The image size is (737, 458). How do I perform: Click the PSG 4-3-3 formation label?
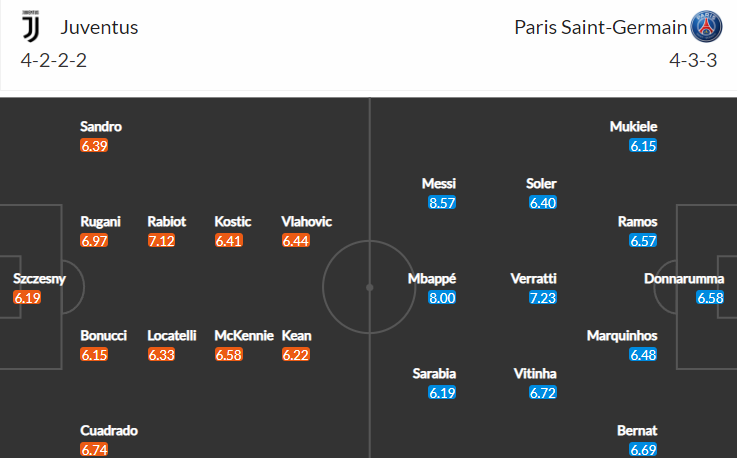(x=693, y=60)
